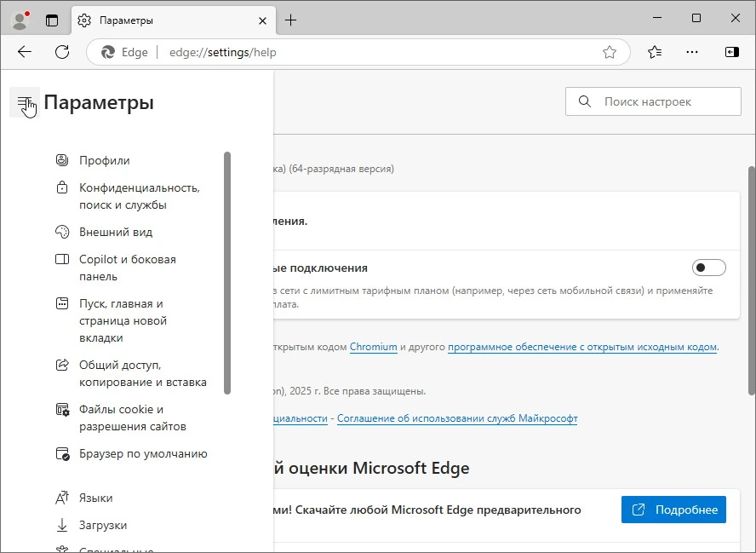Click the Параметры heading text
This screenshot has width=756, height=553.
(x=99, y=102)
